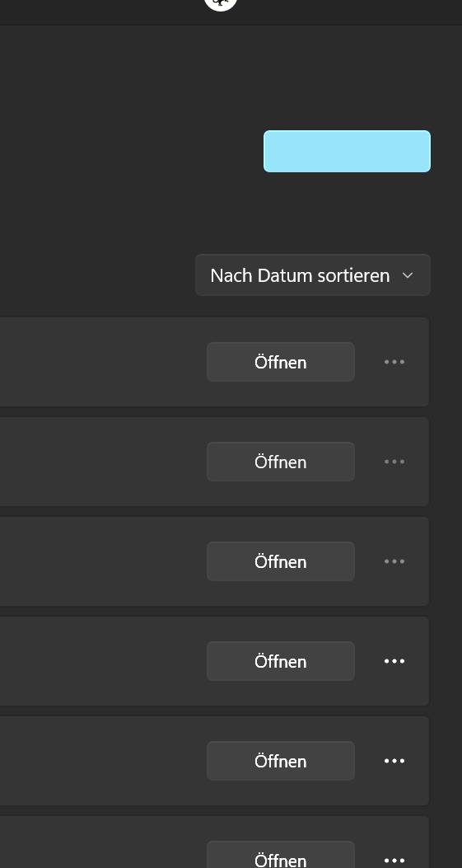This screenshot has height=868, width=462.
Task: Click 'Öffnen' in the third list row
Action: [x=281, y=561]
